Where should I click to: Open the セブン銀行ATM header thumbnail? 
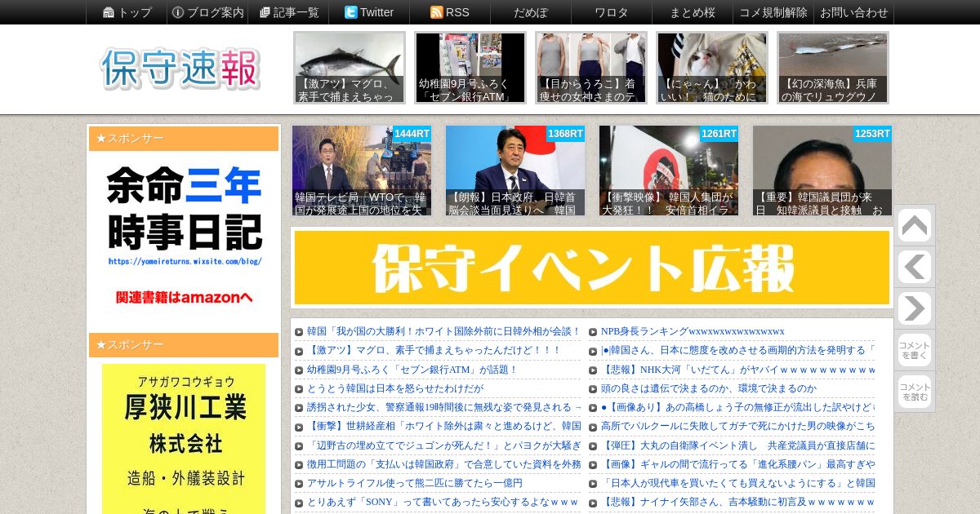pos(470,68)
